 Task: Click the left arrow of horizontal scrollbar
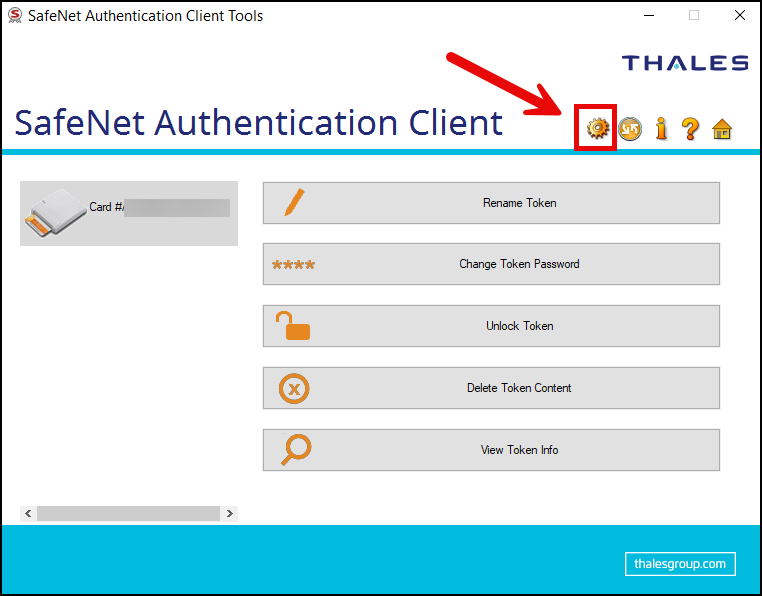[x=28, y=513]
